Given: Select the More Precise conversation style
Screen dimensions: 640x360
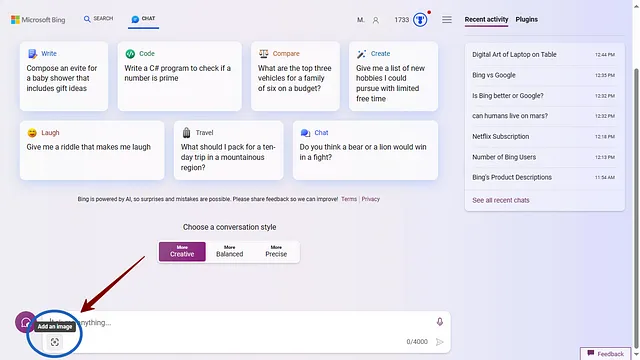Looking at the screenshot, I should [276, 251].
